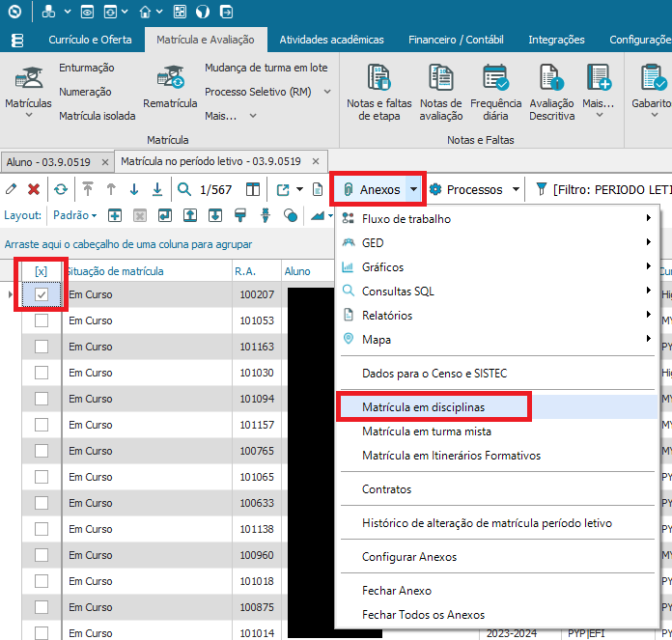Screen dimensions: 672x640
Task: Click the Anexos button label
Action: point(379,189)
